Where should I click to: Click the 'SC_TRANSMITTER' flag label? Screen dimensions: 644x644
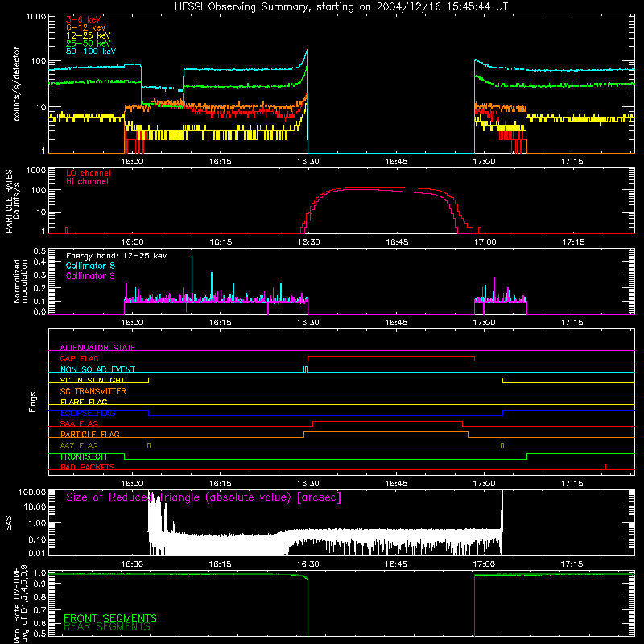[x=93, y=391]
